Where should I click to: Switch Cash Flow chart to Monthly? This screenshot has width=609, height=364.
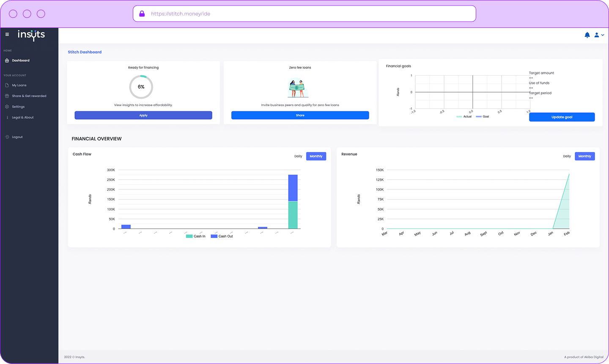coord(316,156)
